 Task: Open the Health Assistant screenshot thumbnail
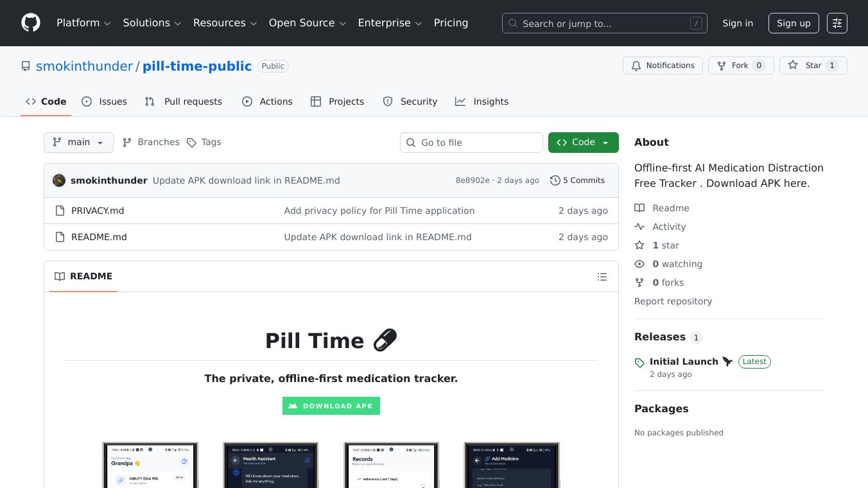point(271,465)
